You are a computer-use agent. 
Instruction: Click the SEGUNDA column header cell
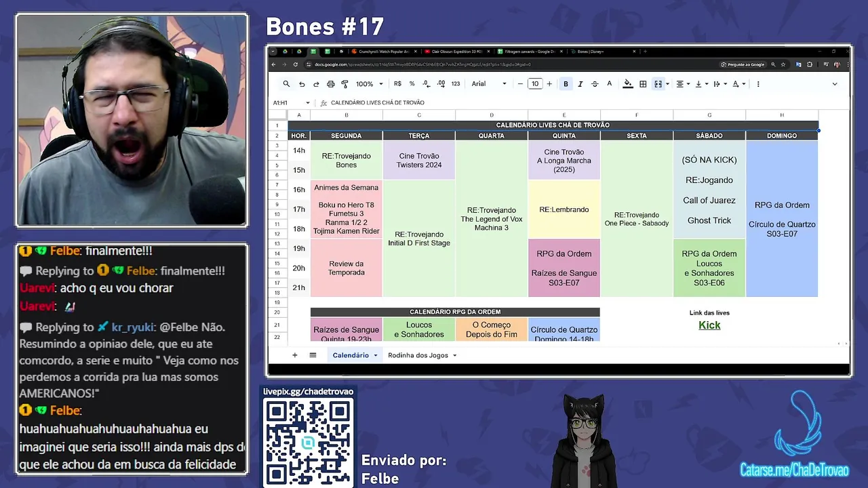pos(346,136)
